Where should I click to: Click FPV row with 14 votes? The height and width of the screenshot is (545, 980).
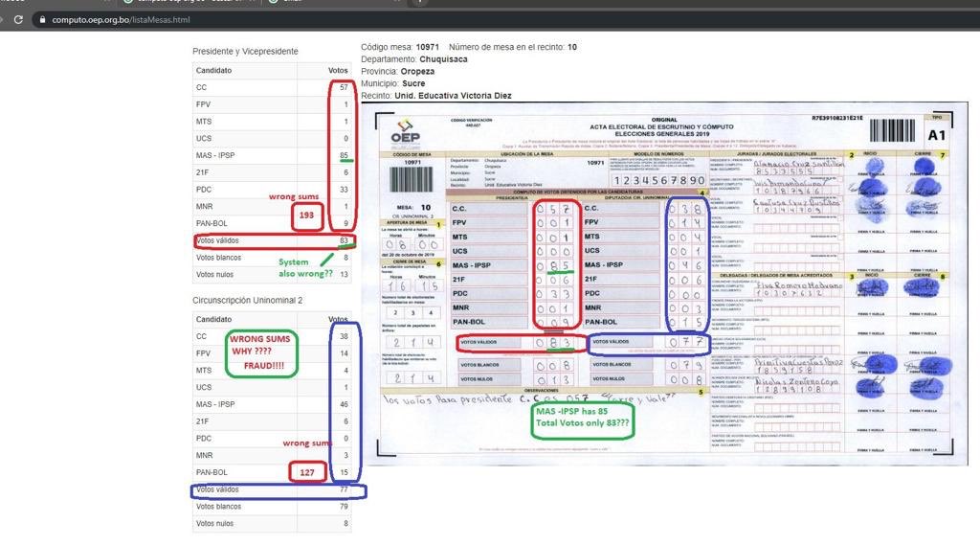[x=272, y=353]
